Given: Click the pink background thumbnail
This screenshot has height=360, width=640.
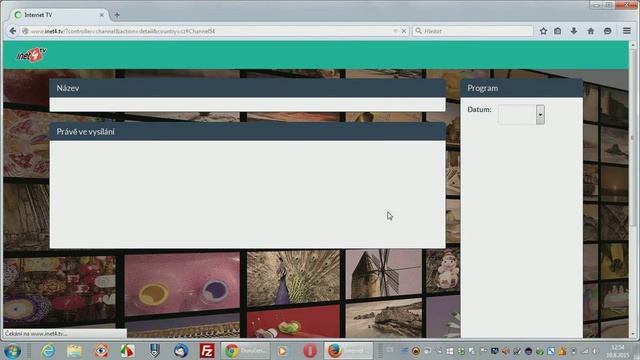Looking at the screenshot, I should pos(182,284).
